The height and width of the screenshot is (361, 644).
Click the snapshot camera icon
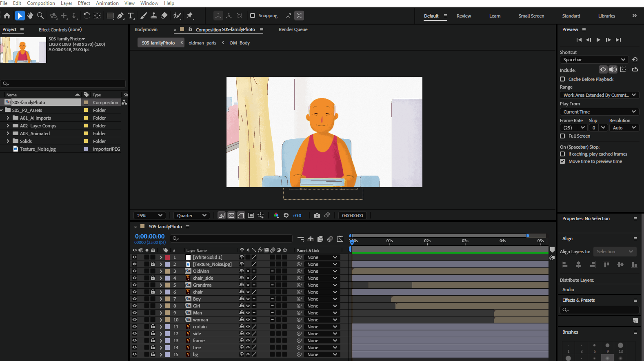coord(317,215)
